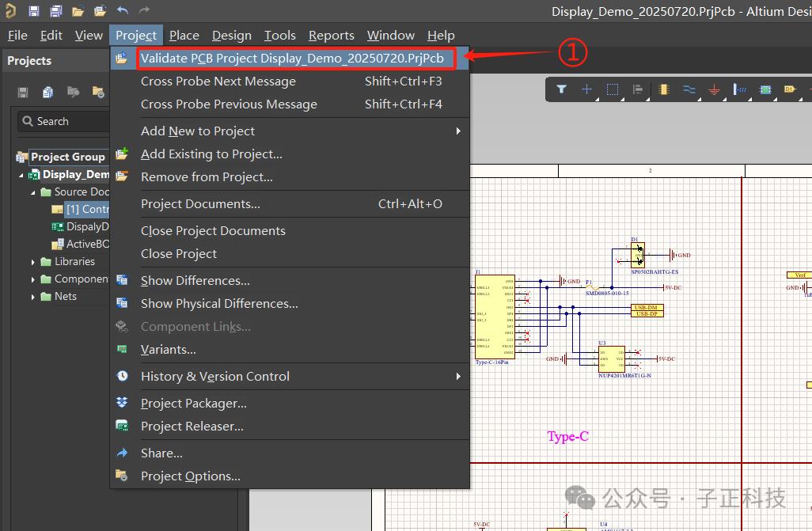
Task: Select the move objects cross icon
Action: (x=586, y=89)
